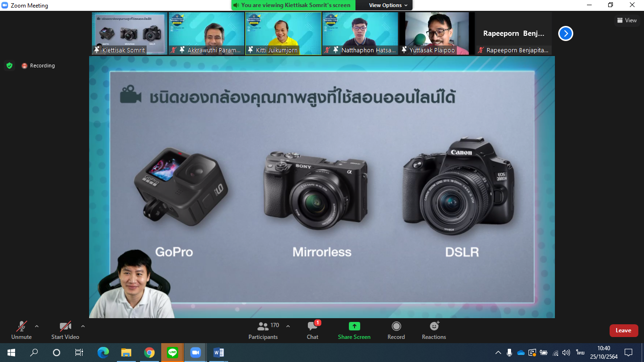Screen dimensions: 644x362
Task: Click system tray microphone icon
Action: (509, 353)
